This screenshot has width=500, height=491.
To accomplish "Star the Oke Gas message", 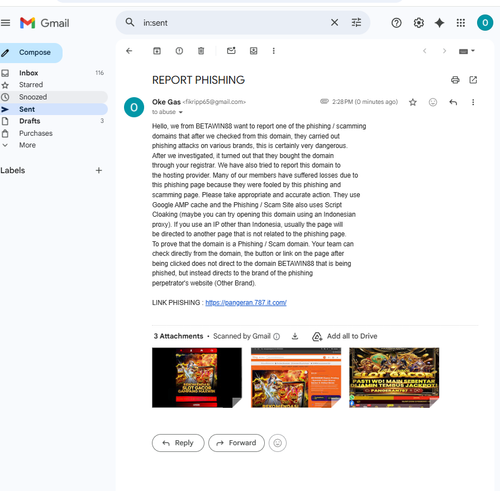I will pyautogui.click(x=413, y=102).
